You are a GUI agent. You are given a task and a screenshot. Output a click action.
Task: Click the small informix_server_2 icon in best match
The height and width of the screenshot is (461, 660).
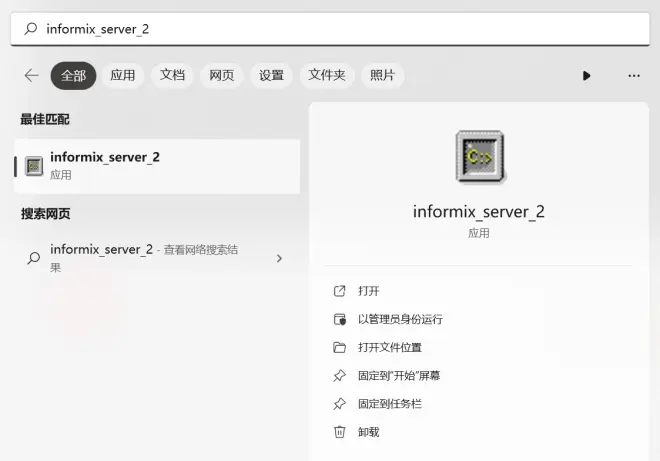(x=34, y=166)
